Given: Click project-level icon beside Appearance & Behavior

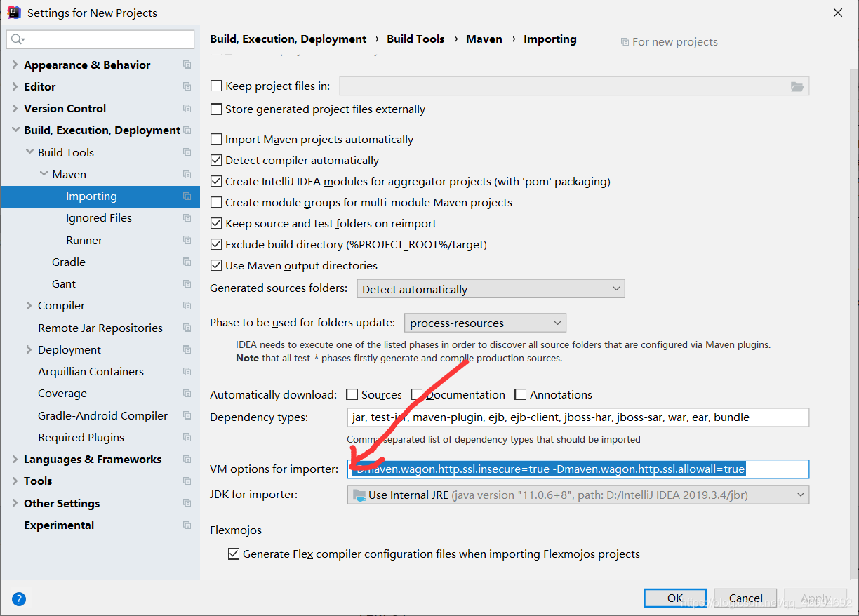Looking at the screenshot, I should point(187,65).
